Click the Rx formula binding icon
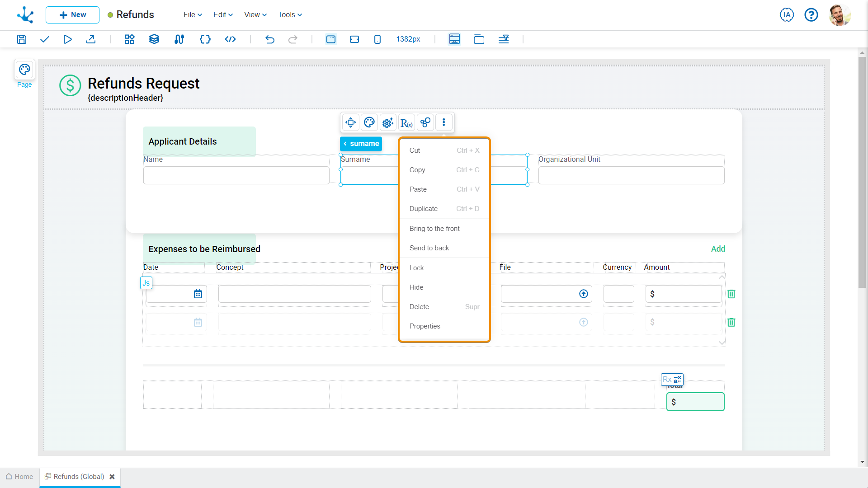868x488 pixels. 406,123
